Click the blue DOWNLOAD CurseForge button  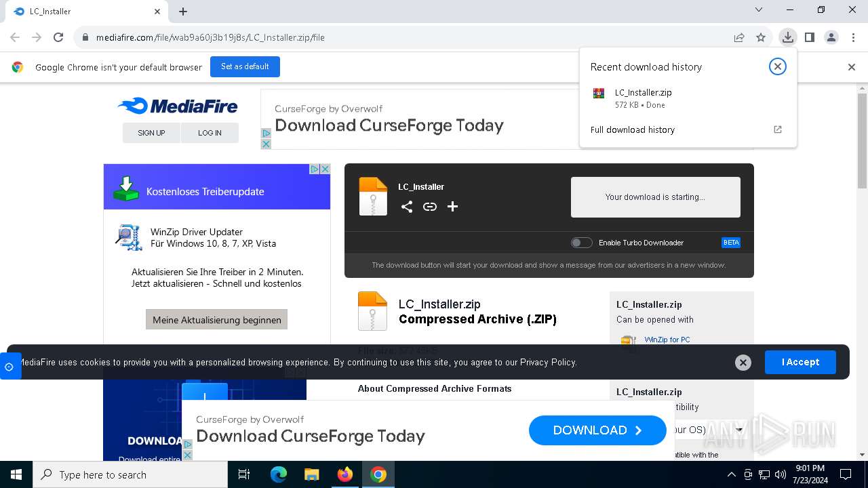click(x=597, y=430)
